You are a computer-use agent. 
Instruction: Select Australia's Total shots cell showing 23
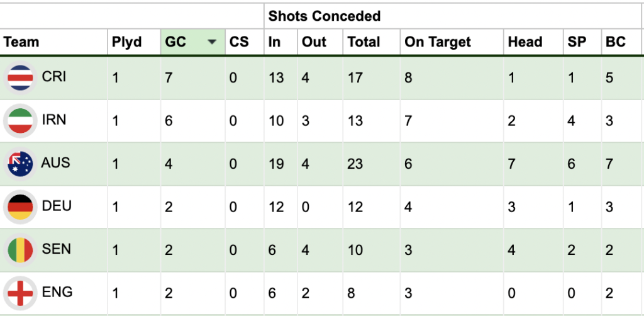[356, 163]
